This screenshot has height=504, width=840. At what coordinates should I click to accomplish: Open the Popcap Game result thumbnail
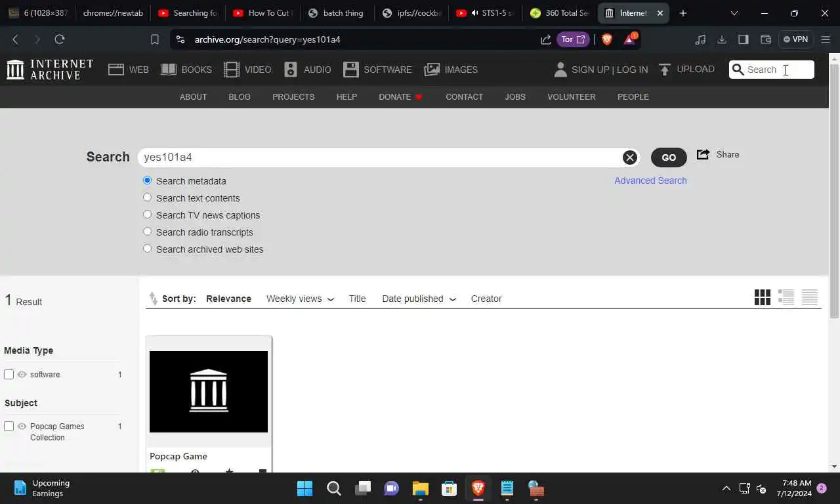(x=209, y=392)
